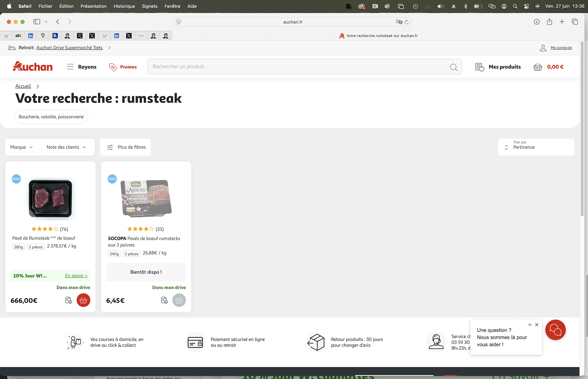
Task: Open the shopping basket icon showing 0,00 €
Action: (538, 67)
